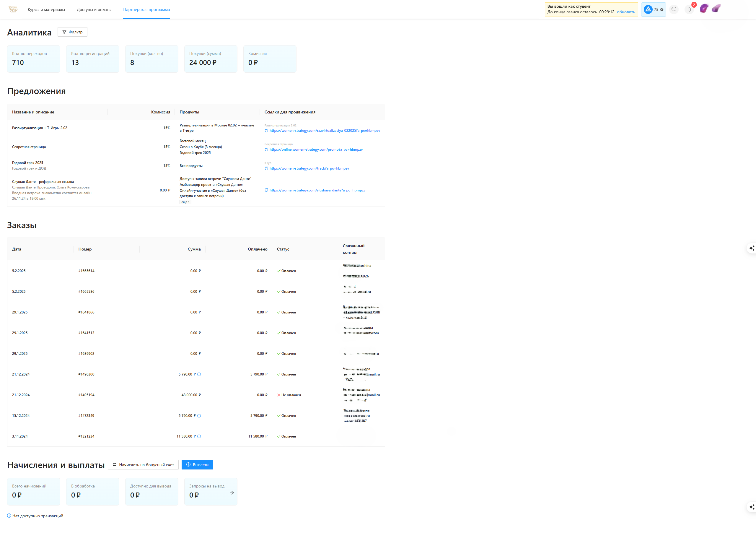756x538 pixels.
Task: Click the Women Strategy Club logo
Action: point(13,9)
